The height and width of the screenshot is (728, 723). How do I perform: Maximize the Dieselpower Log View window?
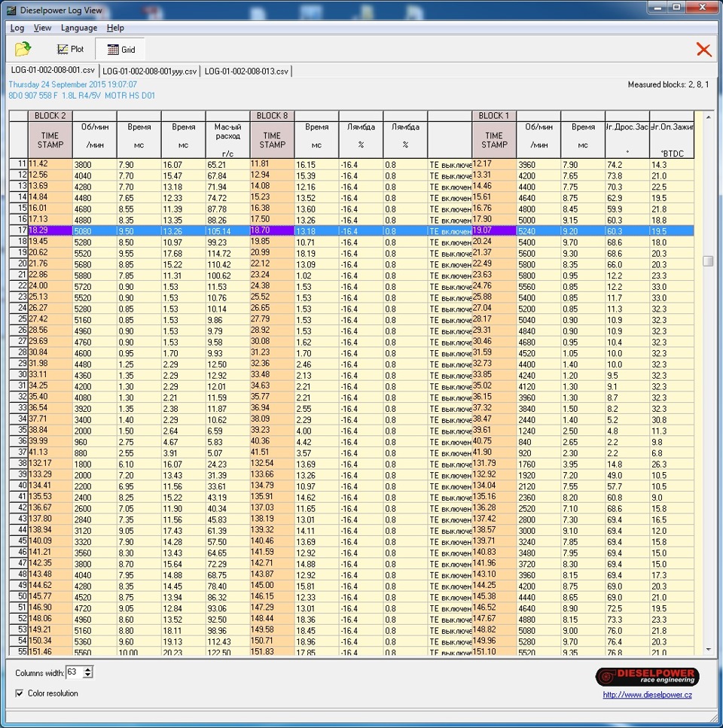pyautogui.click(x=676, y=8)
